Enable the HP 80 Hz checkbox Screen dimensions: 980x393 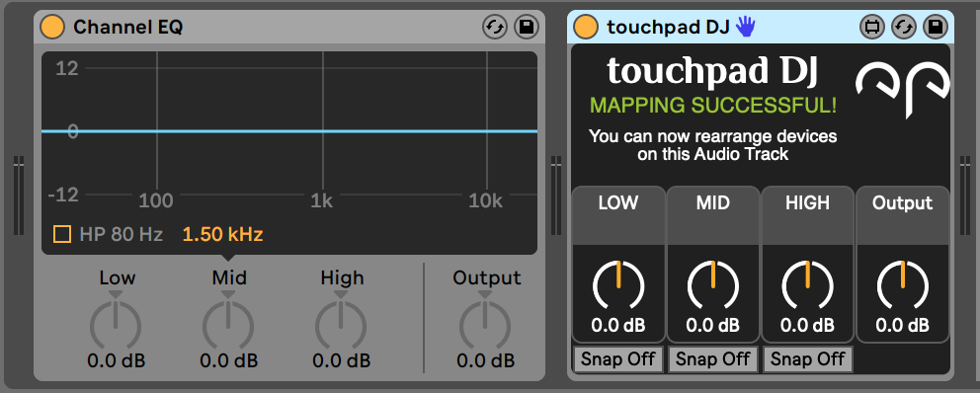click(62, 234)
